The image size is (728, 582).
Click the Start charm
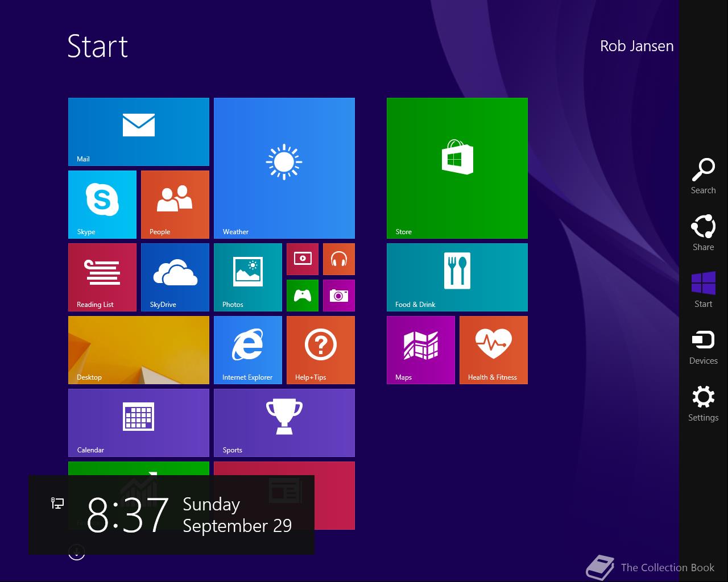click(x=704, y=290)
